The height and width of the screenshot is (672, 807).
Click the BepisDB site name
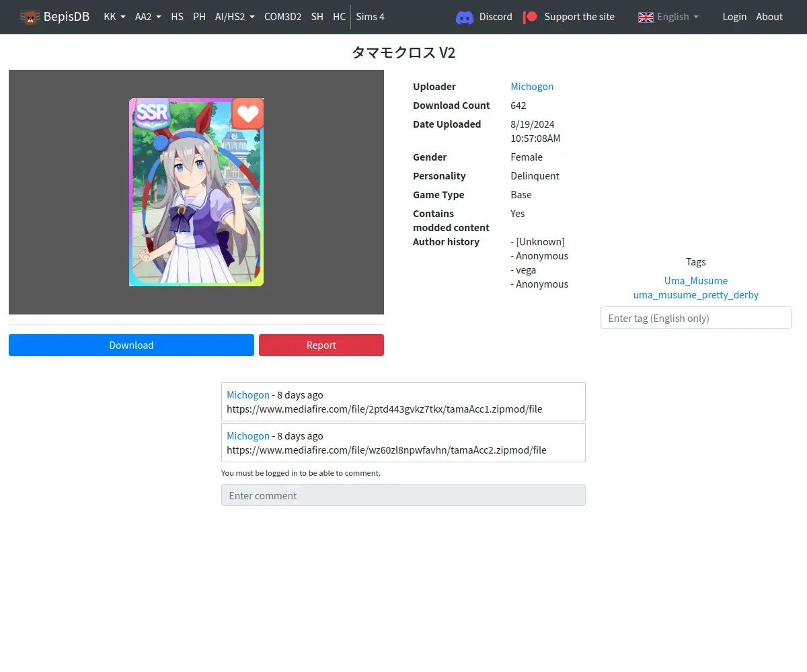[67, 17]
